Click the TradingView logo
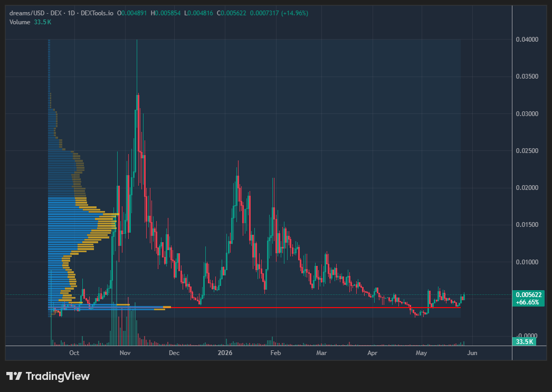The height and width of the screenshot is (392, 552). [48, 376]
